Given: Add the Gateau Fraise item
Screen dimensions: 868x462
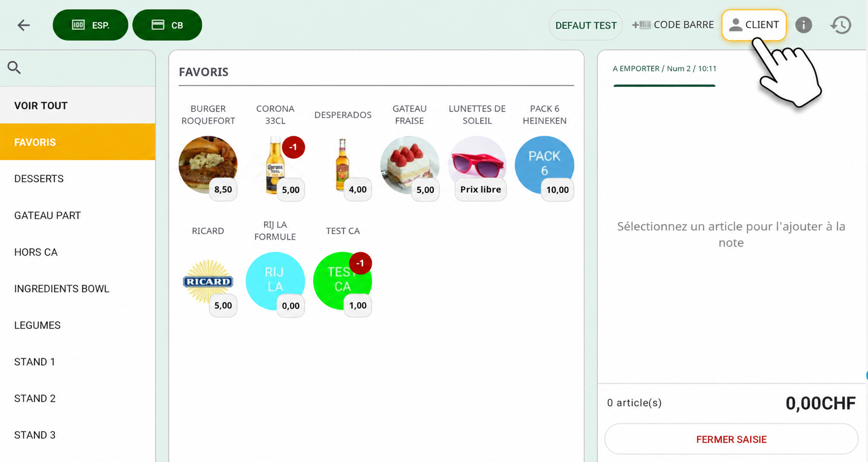Looking at the screenshot, I should pos(409,165).
